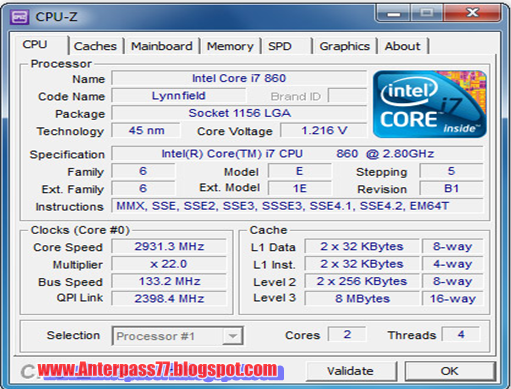The height and width of the screenshot is (389, 511).
Task: Click the 'Cache' group label
Action: (x=268, y=230)
